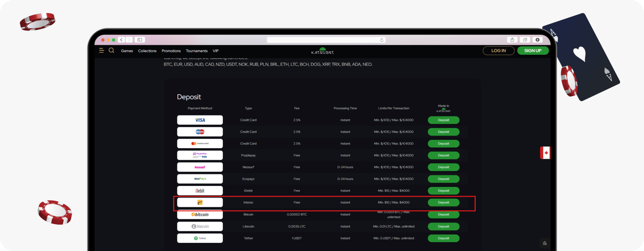644x251 pixels.
Task: Click Deposit button in Interac row
Action: point(444,202)
